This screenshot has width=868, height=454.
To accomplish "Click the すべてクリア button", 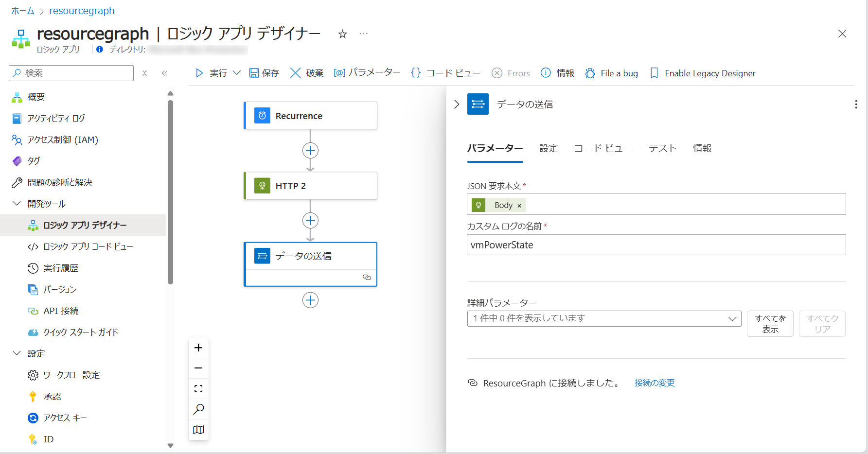I will (822, 324).
